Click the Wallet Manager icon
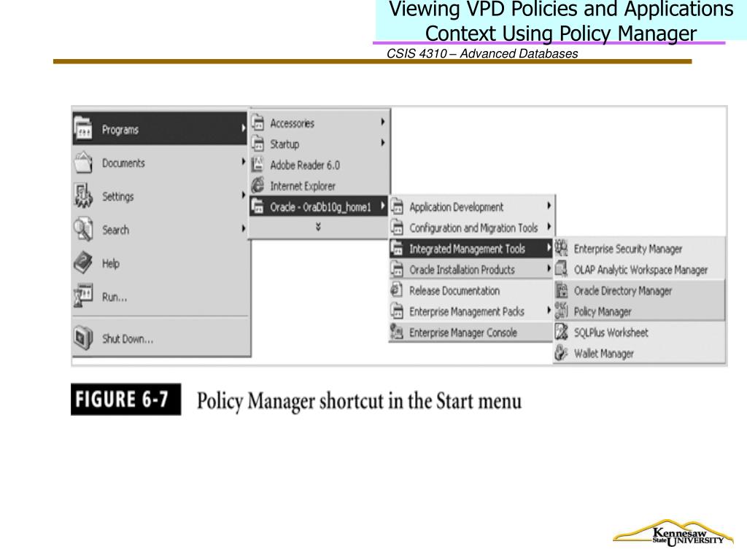The image size is (747, 560). pos(562,352)
